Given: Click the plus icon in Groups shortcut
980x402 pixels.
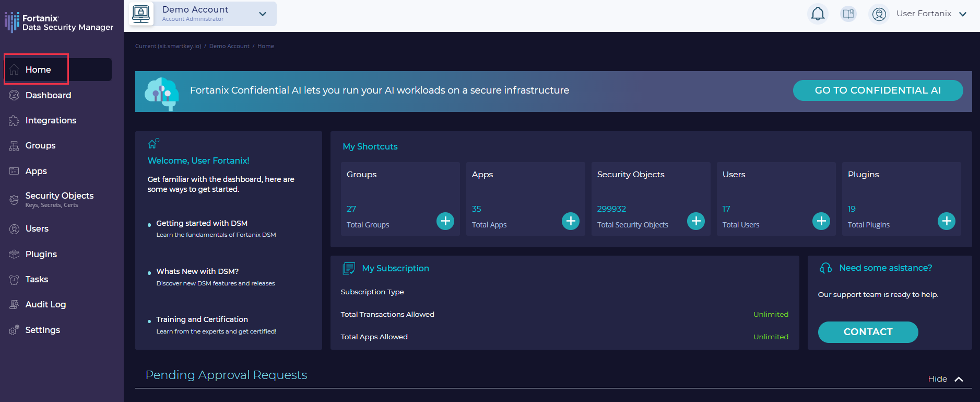Looking at the screenshot, I should point(445,221).
